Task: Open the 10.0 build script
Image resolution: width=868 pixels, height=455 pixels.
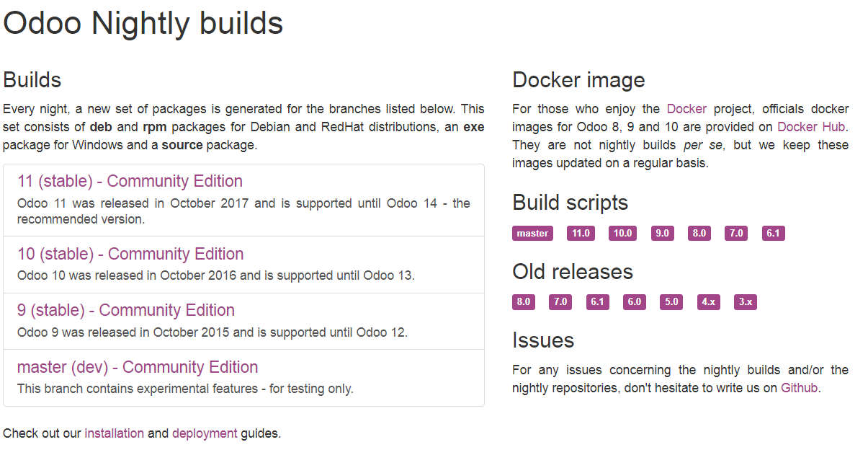Action: (622, 233)
